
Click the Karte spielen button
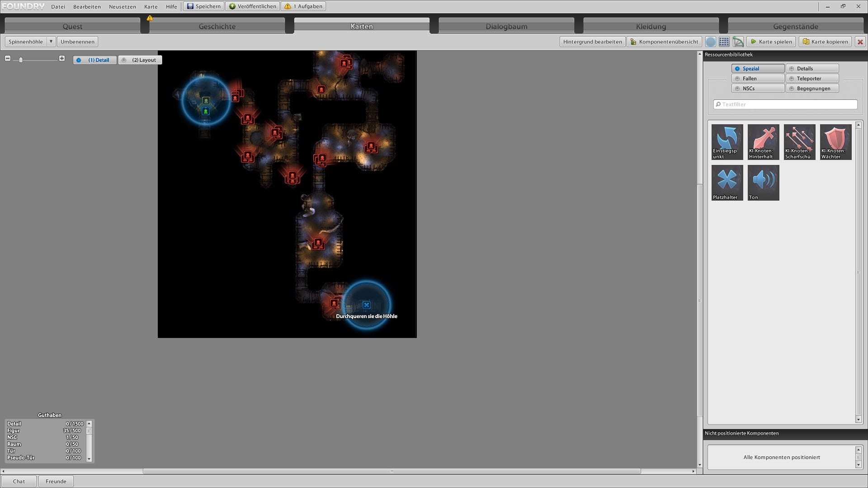coord(771,42)
